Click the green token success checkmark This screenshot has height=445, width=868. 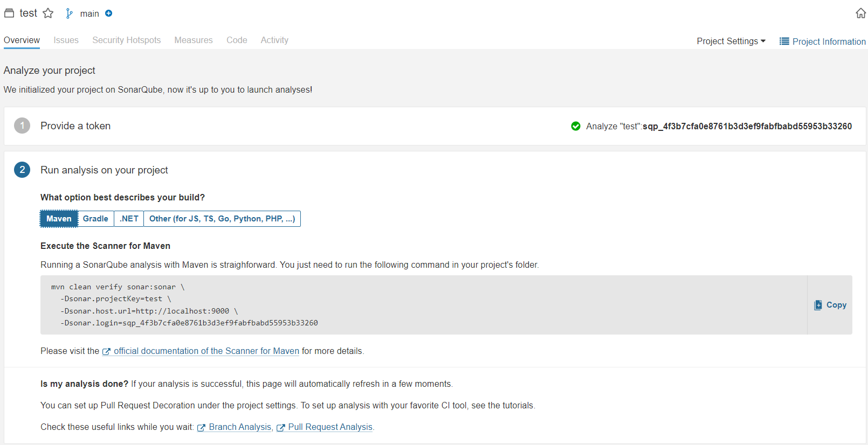576,126
